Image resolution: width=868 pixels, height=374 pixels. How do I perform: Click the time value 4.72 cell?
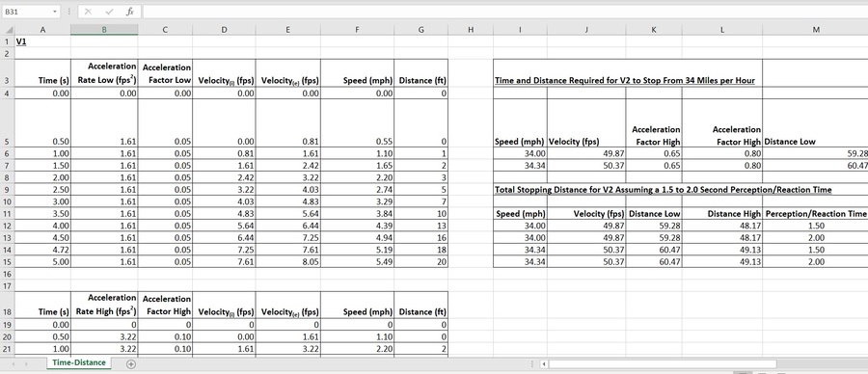[x=42, y=250]
